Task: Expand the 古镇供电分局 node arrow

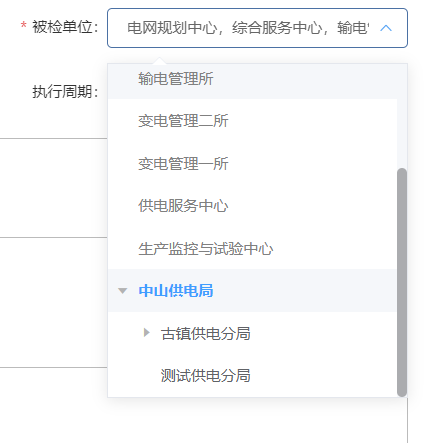Action: coord(146,333)
